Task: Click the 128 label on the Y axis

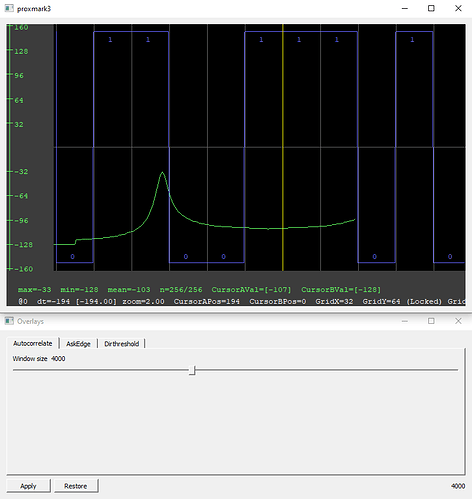Action: 21,51
